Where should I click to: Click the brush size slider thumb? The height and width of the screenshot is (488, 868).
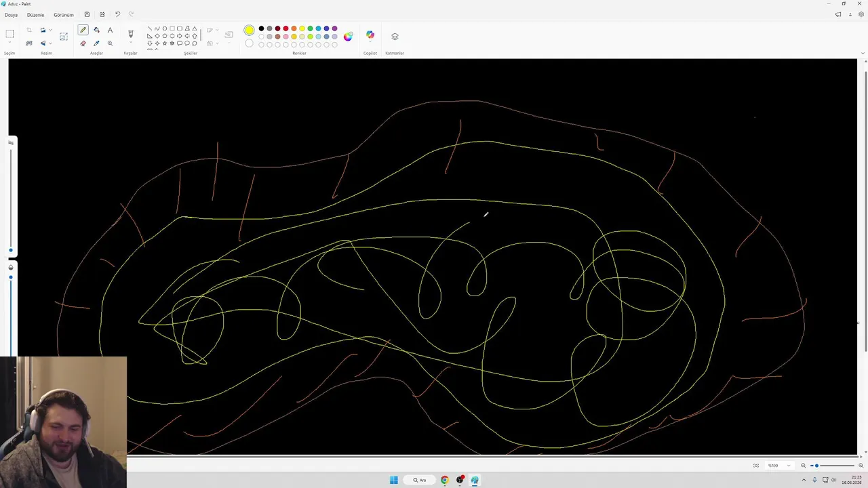click(x=11, y=250)
